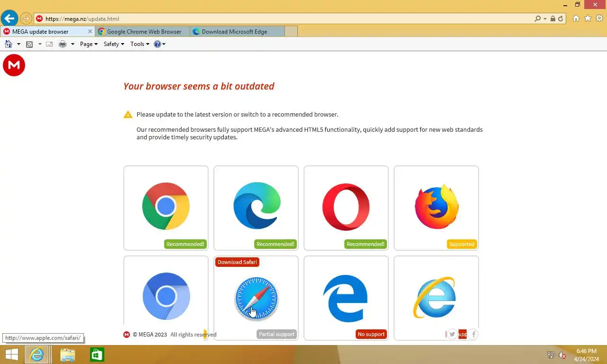Viewport: 607px width, 364px height.
Task: Click 'Your browser seems a bit outdated' heading
Action: point(199,86)
